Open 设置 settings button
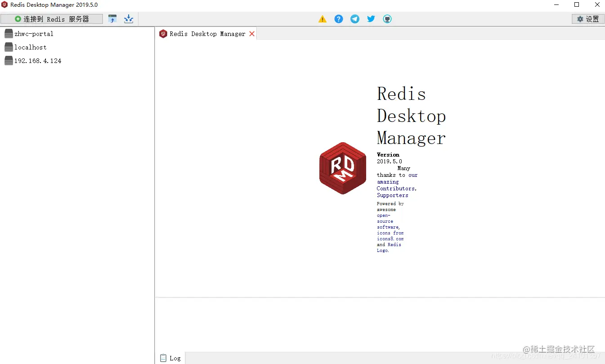The height and width of the screenshot is (364, 605). pyautogui.click(x=588, y=19)
